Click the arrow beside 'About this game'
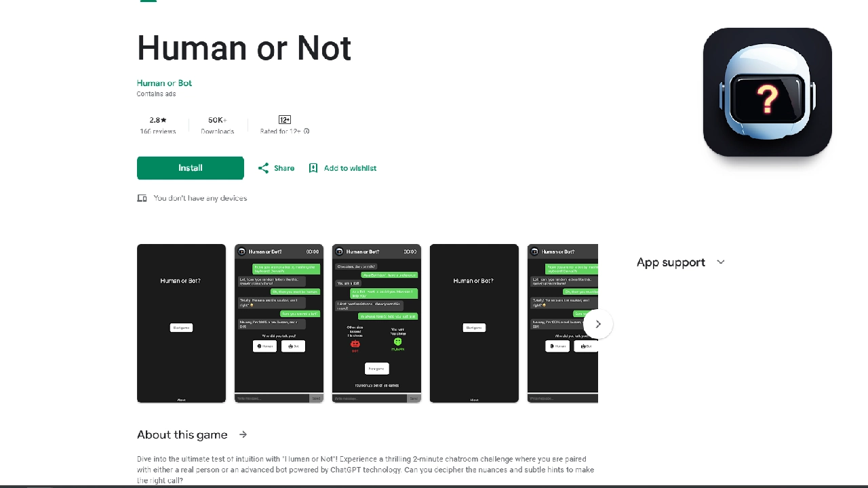 (x=243, y=434)
